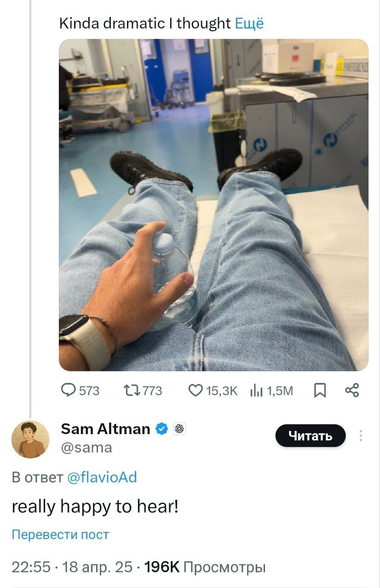The image size is (380, 588).
Task: Open the three-dot more options menu
Action: pyautogui.click(x=361, y=436)
